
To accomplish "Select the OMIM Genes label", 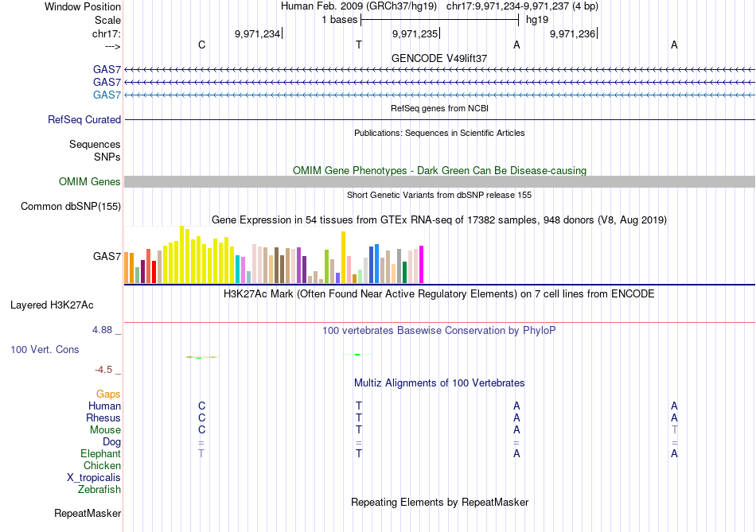I will [90, 181].
